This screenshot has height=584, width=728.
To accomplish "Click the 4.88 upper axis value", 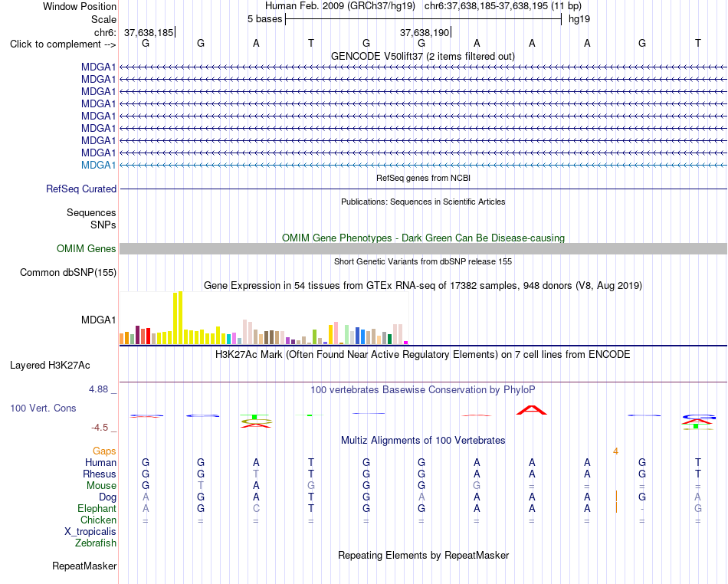I will point(98,389).
